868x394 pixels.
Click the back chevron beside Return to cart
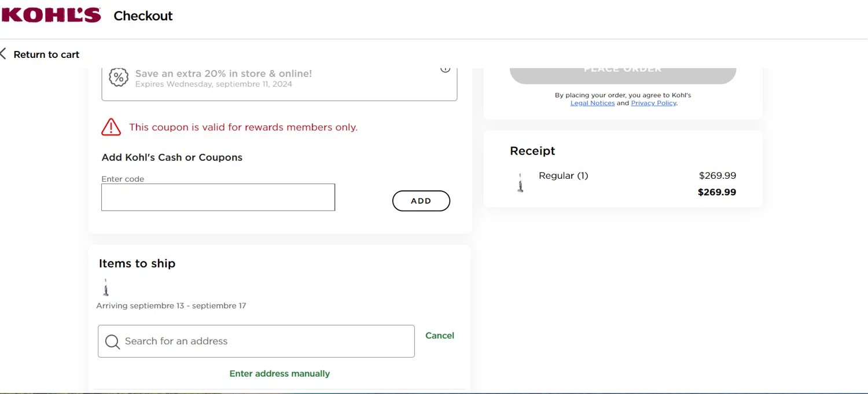click(x=3, y=54)
